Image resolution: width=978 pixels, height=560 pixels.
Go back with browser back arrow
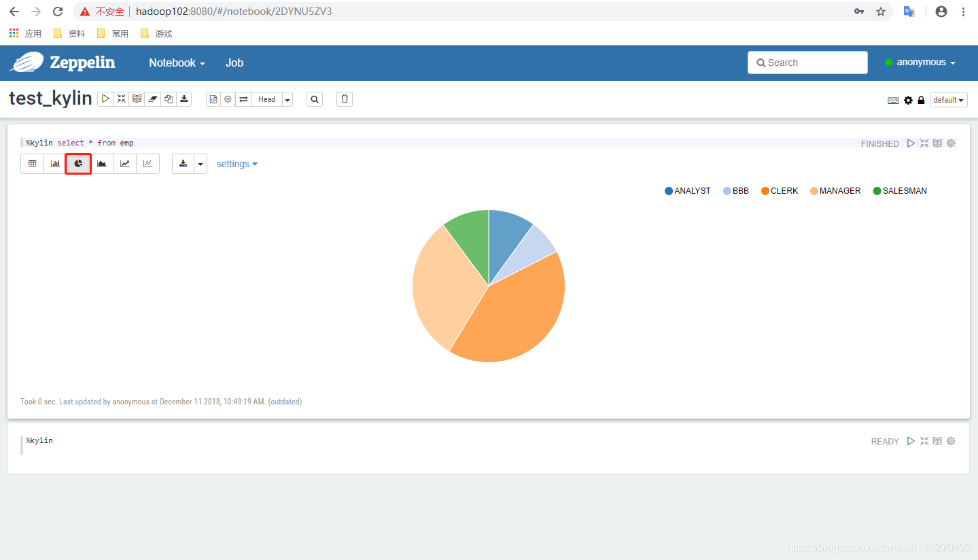14,12
